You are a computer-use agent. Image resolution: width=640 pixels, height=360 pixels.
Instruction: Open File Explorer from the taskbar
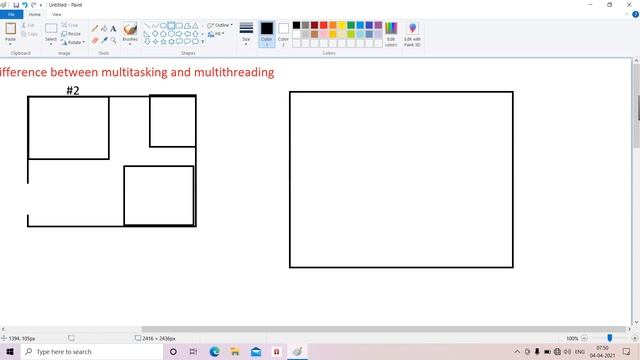[x=235, y=351]
